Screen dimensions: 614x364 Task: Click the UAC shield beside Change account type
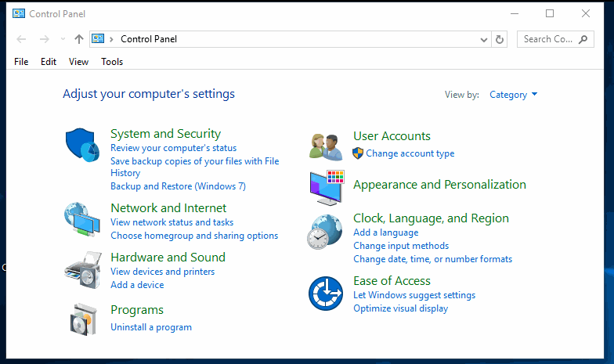pyautogui.click(x=358, y=153)
